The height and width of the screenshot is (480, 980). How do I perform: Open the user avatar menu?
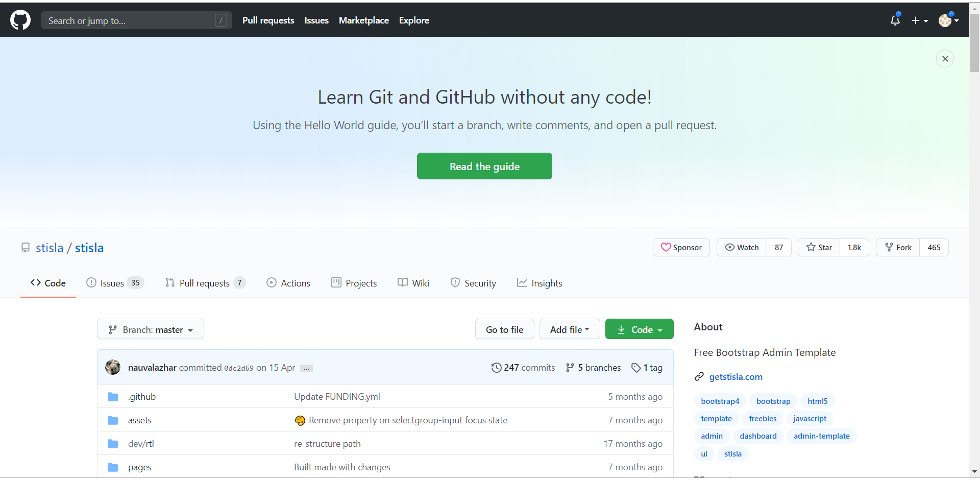[948, 20]
